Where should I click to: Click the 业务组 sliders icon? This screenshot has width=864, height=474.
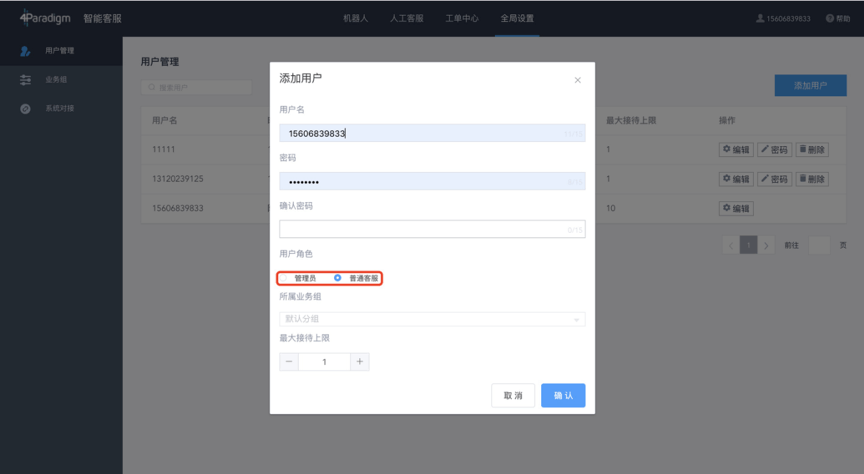tap(25, 80)
